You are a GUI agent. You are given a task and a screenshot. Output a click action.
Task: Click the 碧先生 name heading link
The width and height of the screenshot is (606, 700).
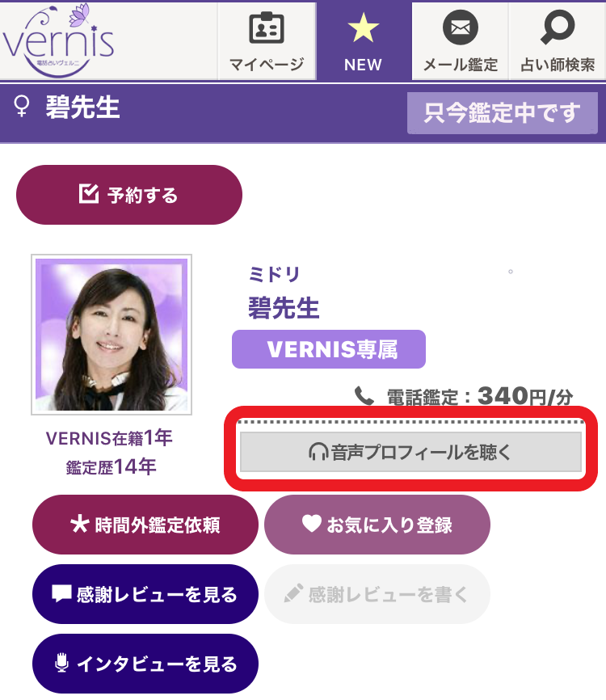click(x=284, y=308)
